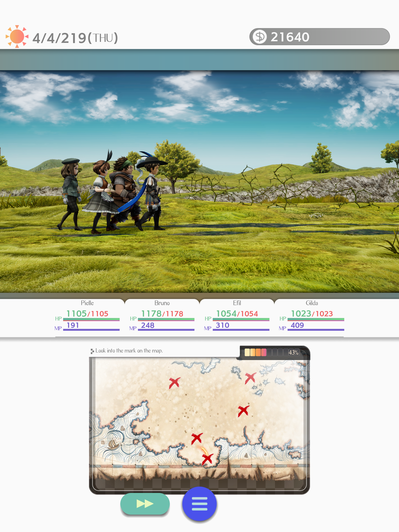This screenshot has width=399, height=532.
Task: Click the quest hint text about map mark
Action: click(129, 351)
